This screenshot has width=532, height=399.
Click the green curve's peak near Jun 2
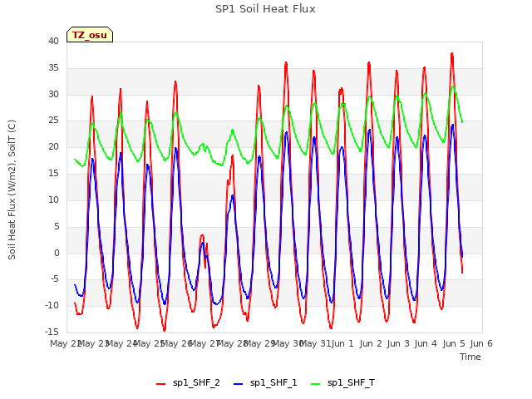tap(370, 96)
